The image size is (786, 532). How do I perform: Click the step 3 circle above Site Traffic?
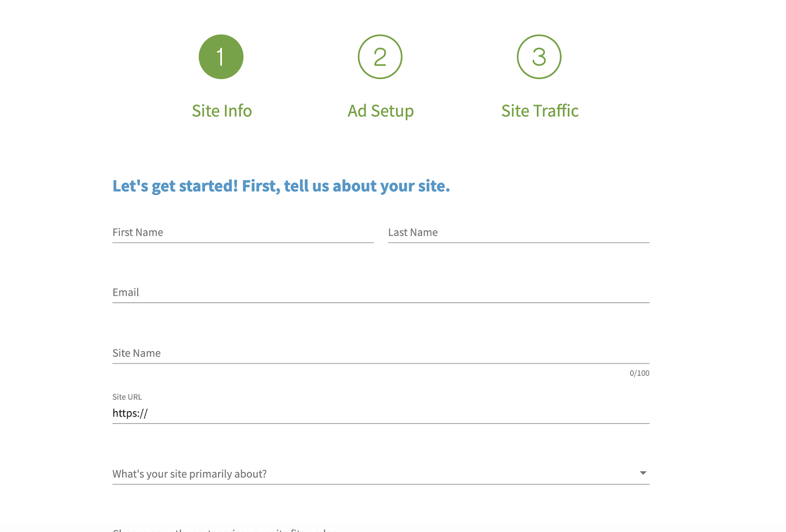(x=539, y=56)
